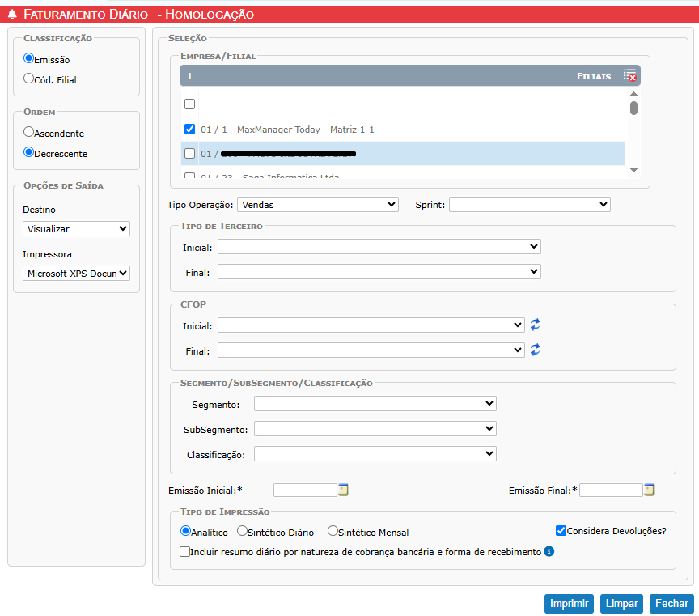Image resolution: width=699 pixels, height=616 pixels.
Task: Check the MaxManager Today Matriz 1-1 checkbox
Action: pos(189,129)
